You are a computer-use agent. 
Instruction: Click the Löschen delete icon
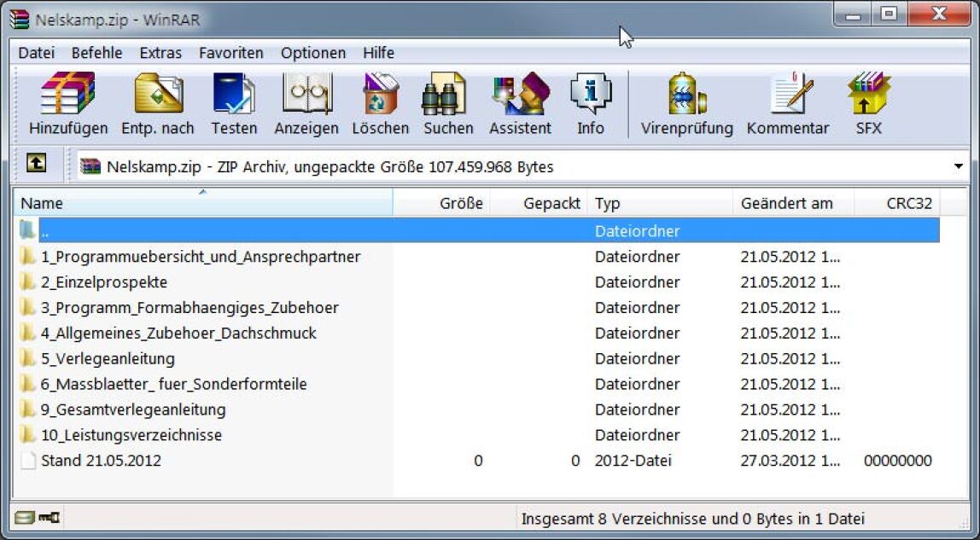click(x=381, y=94)
